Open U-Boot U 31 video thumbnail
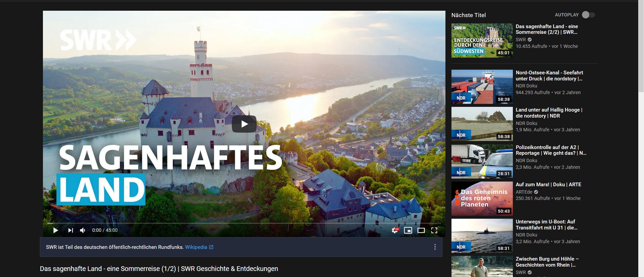The height and width of the screenshot is (277, 644). [482, 236]
